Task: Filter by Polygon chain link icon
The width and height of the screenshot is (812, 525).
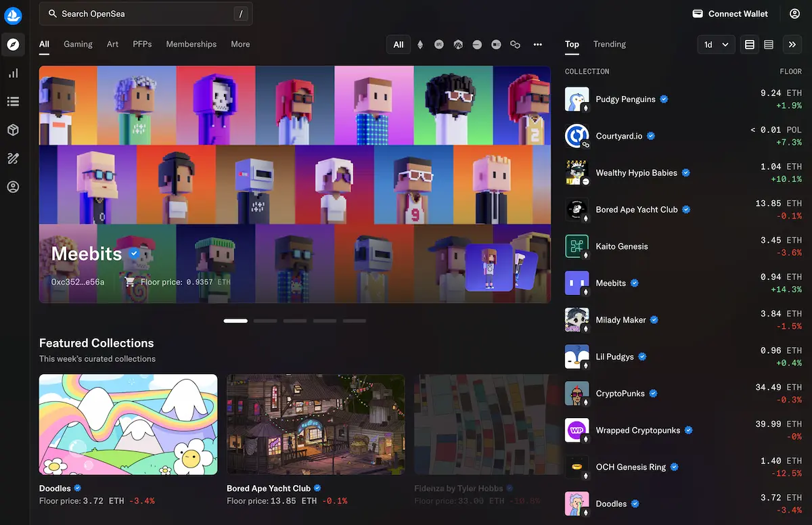Action: [x=515, y=45]
